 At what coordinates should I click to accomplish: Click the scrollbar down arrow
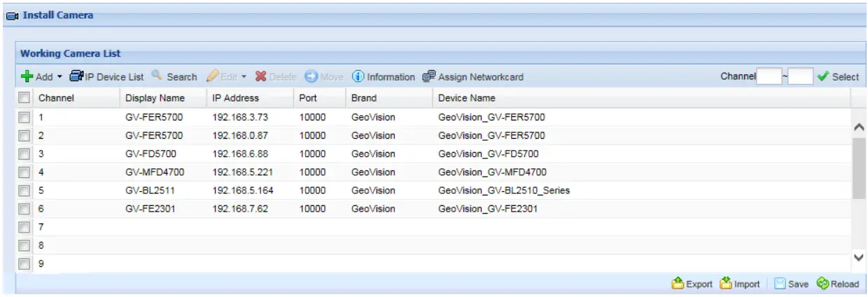pyautogui.click(x=859, y=258)
